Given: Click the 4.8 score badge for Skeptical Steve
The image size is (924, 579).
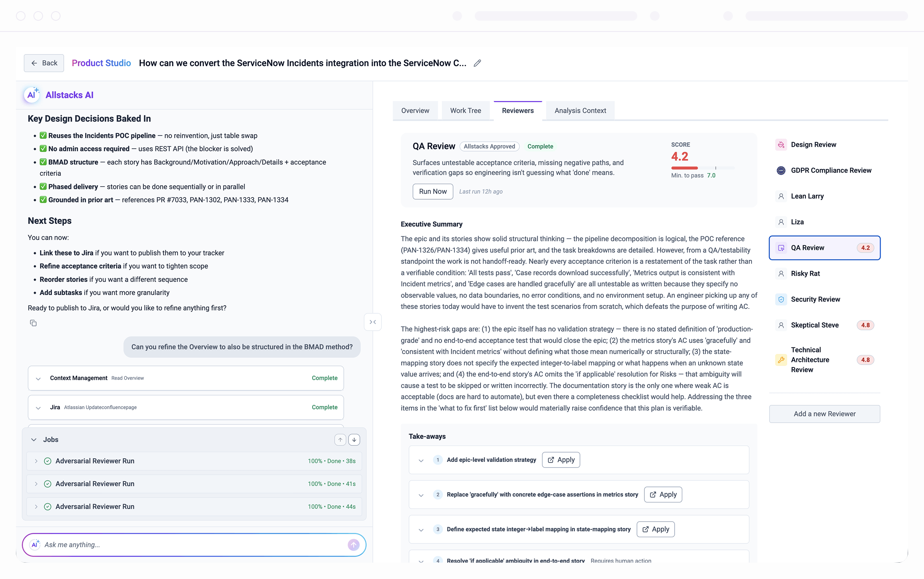Looking at the screenshot, I should tap(865, 325).
